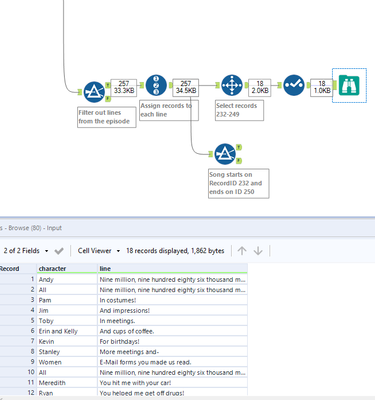Screen dimensions: 375x400
Task: Select the first Filter tool icon
Action: coord(94,92)
